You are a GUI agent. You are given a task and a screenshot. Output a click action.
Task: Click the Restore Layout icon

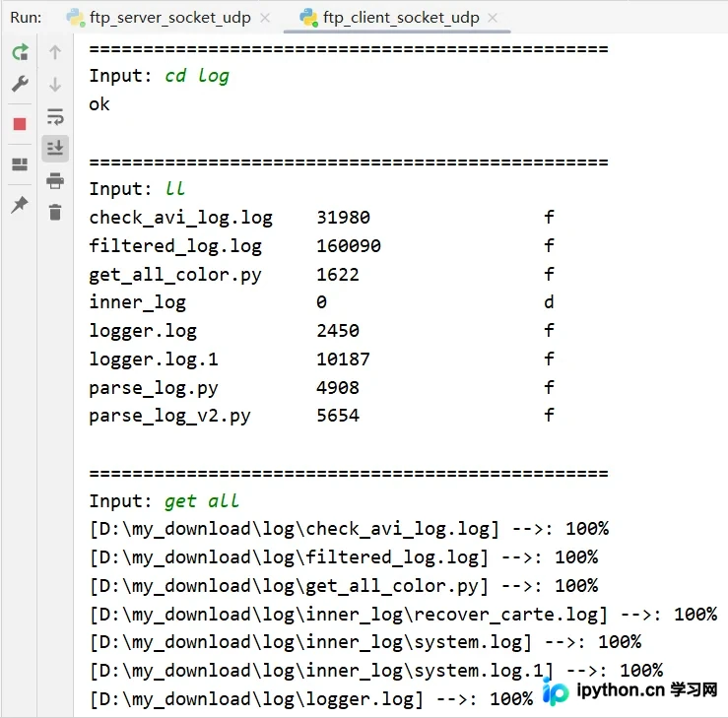tap(20, 164)
